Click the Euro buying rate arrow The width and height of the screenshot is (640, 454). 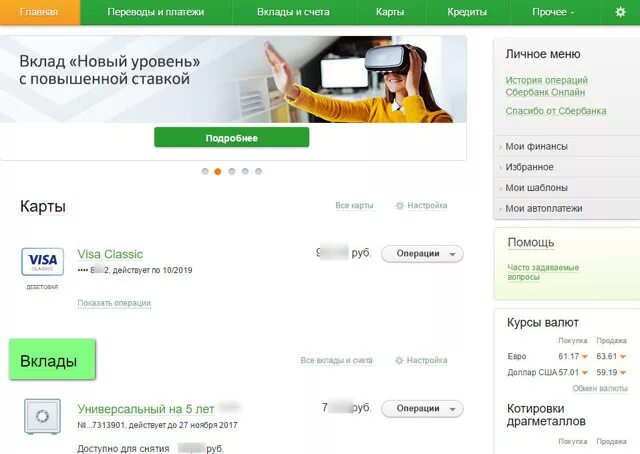pos(584,357)
